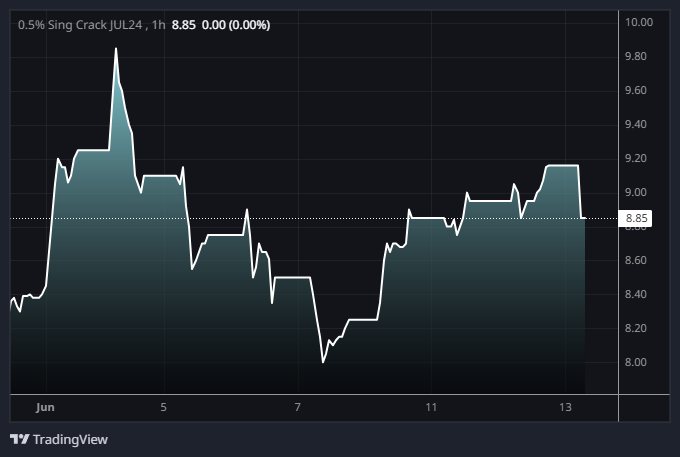This screenshot has height=457, width=680.
Task: Open the TradingView text link
Action: click(x=70, y=439)
